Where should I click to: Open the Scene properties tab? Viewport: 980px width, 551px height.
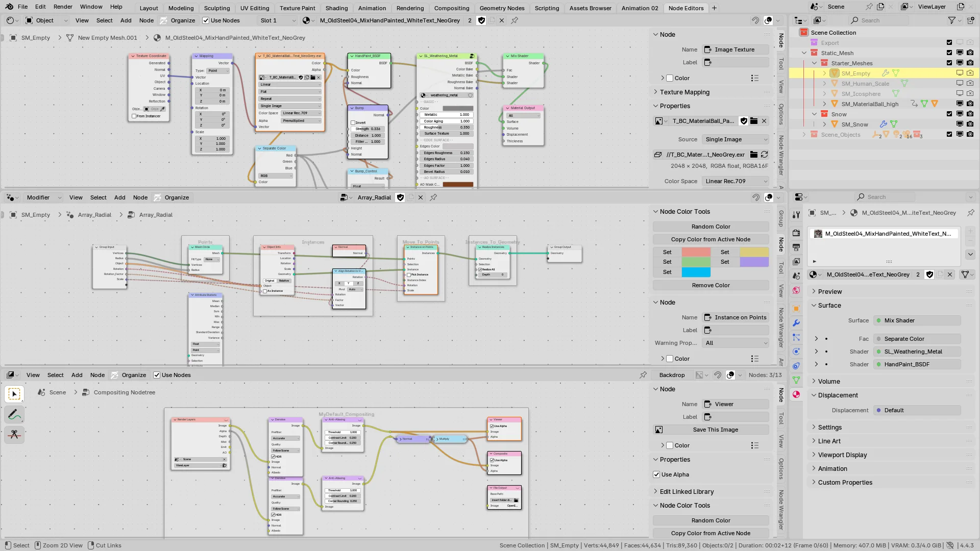pos(796,276)
